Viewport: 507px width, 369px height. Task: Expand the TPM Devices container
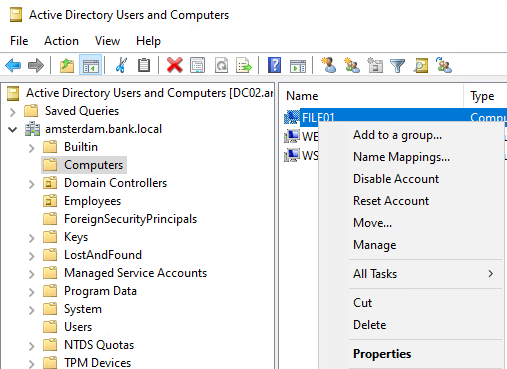click(31, 363)
